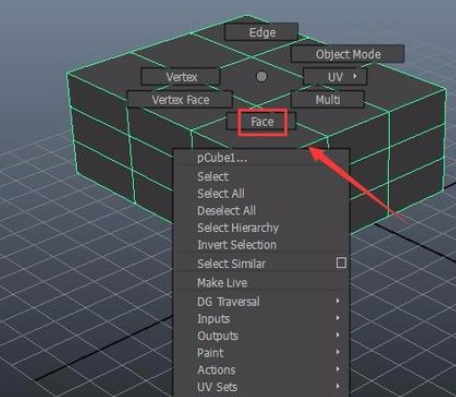Select Vertex component mode

tap(181, 77)
